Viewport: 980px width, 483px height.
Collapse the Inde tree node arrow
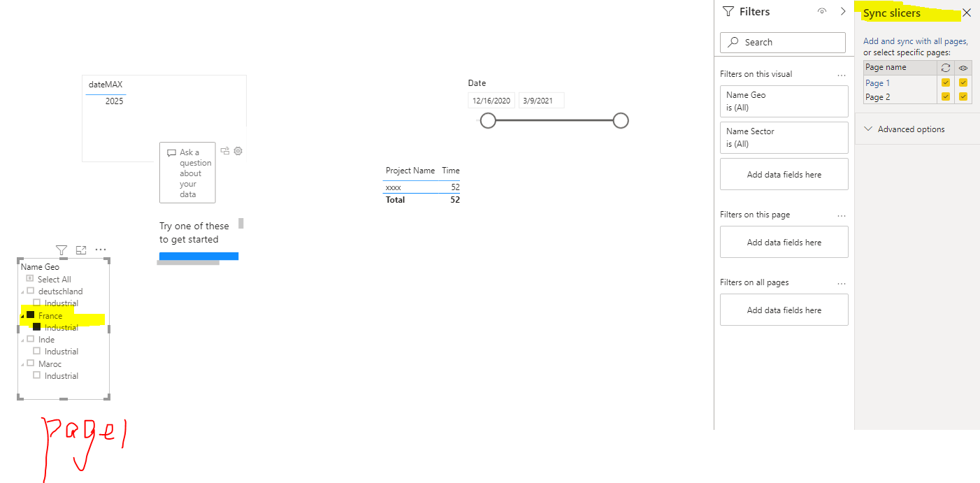(x=22, y=340)
